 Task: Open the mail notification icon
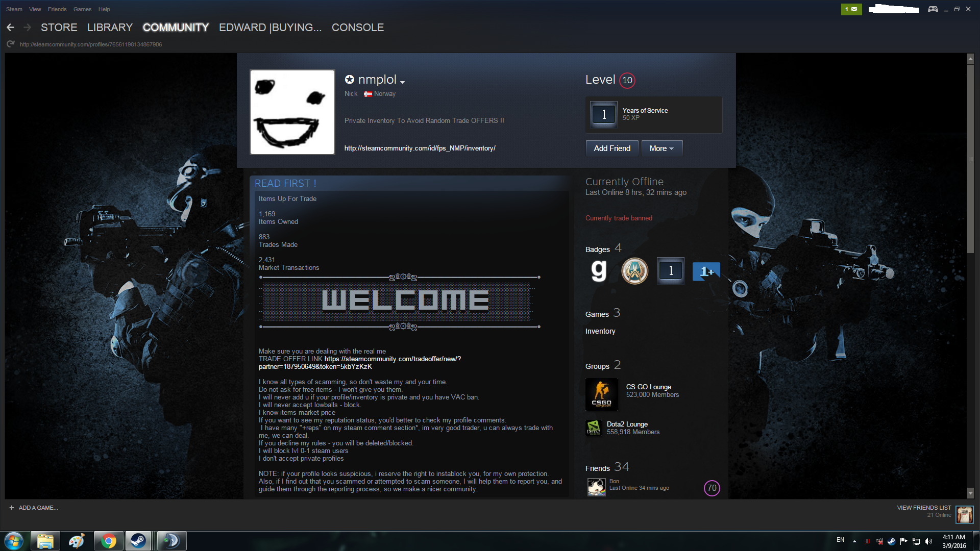(851, 9)
